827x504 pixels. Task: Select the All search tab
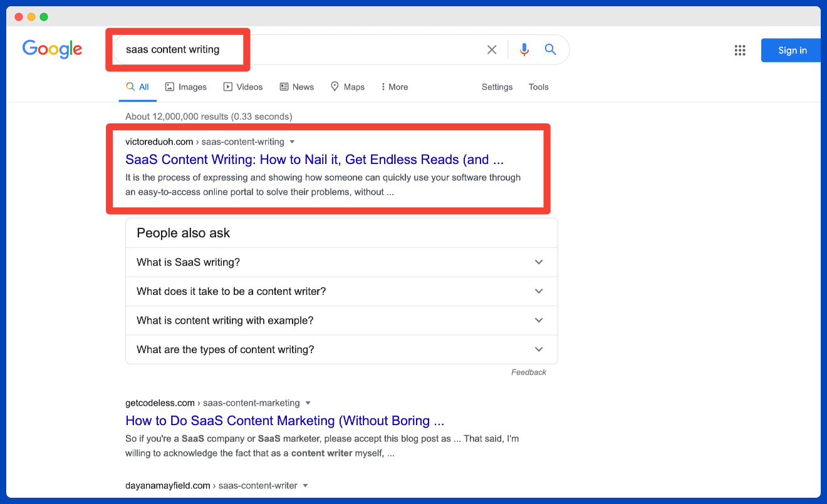[138, 87]
